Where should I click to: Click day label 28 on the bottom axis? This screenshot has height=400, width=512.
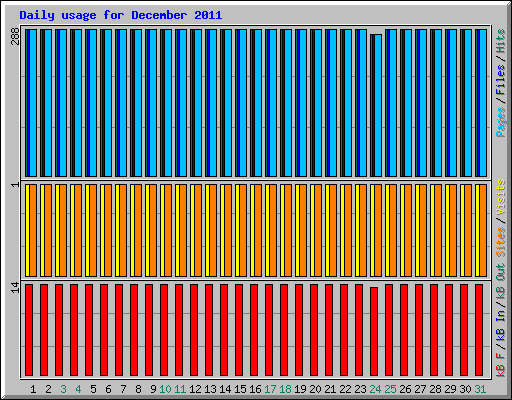click(x=435, y=389)
